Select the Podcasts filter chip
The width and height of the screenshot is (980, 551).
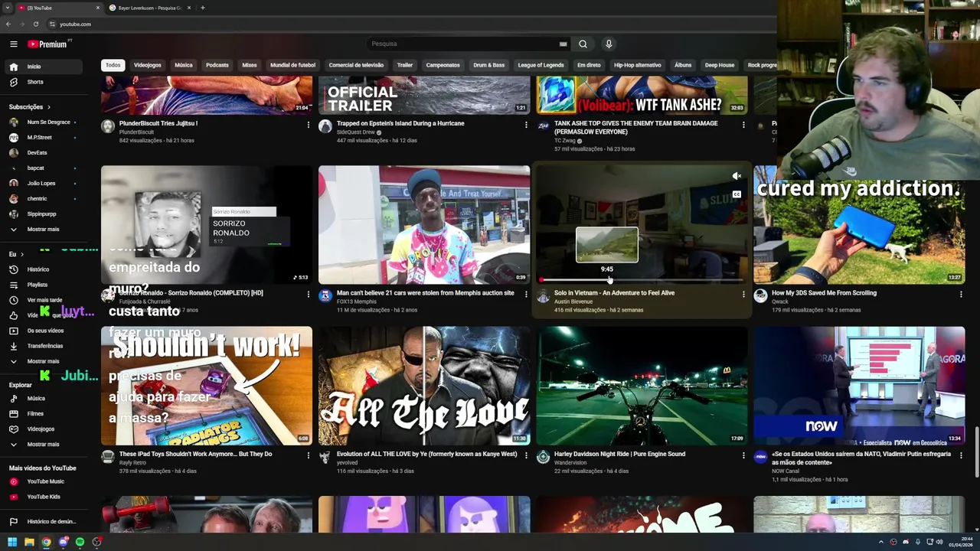[x=217, y=65]
